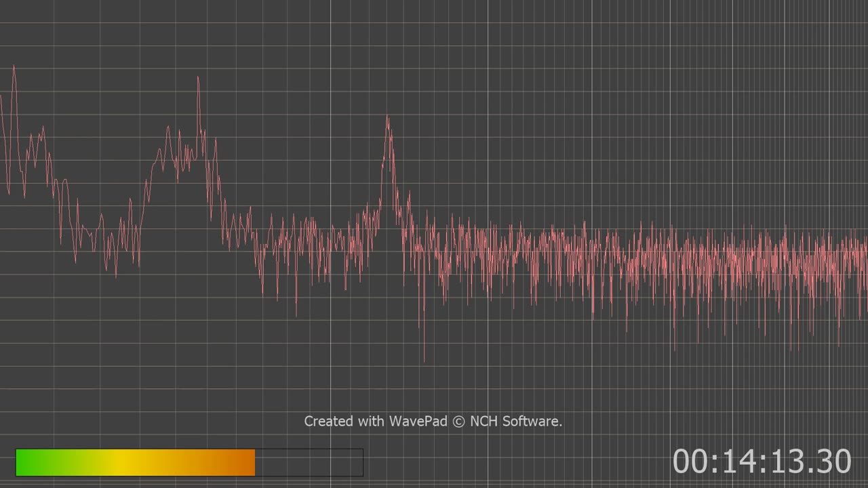The width and height of the screenshot is (868, 488).
Task: Click the 00:14:13.30 timecode display
Action: (762, 462)
